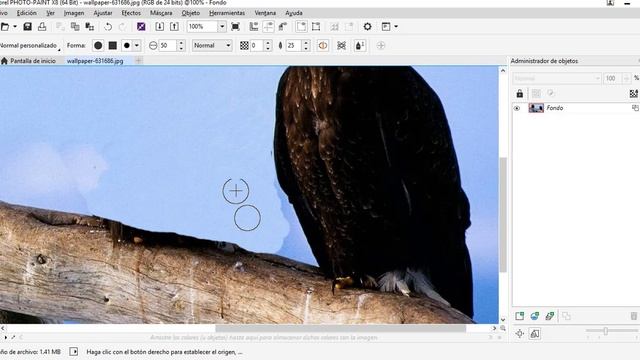Click the new lens icon in object manager
The height and width of the screenshot is (360, 640).
click(x=535, y=316)
